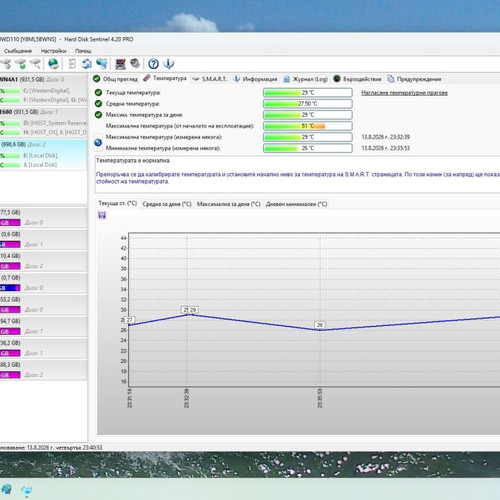Image resolution: width=500 pixels, height=500 pixels.
Task: Select the WN4A1 931,5 GB disk entry
Action: click(43, 80)
